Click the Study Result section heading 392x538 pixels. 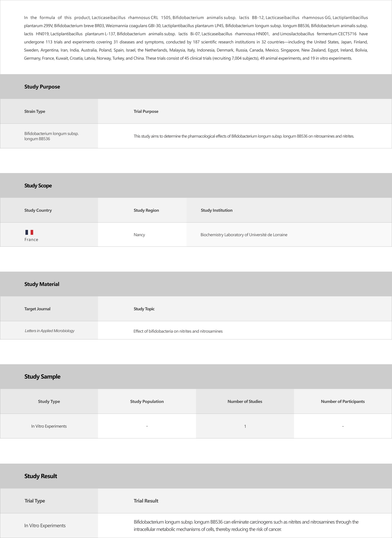[41, 476]
